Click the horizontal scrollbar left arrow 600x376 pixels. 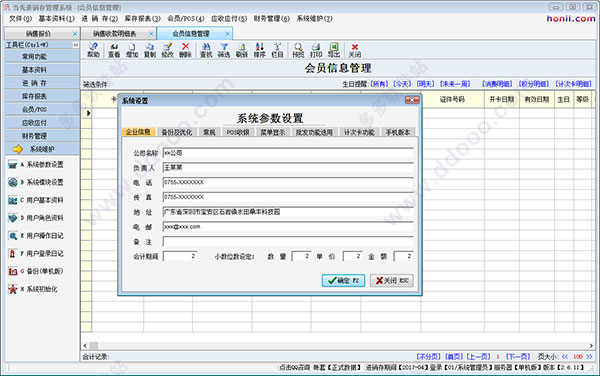85,345
